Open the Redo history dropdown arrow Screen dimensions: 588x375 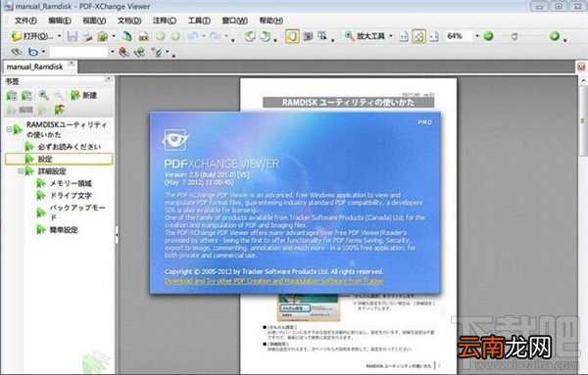click(x=226, y=36)
